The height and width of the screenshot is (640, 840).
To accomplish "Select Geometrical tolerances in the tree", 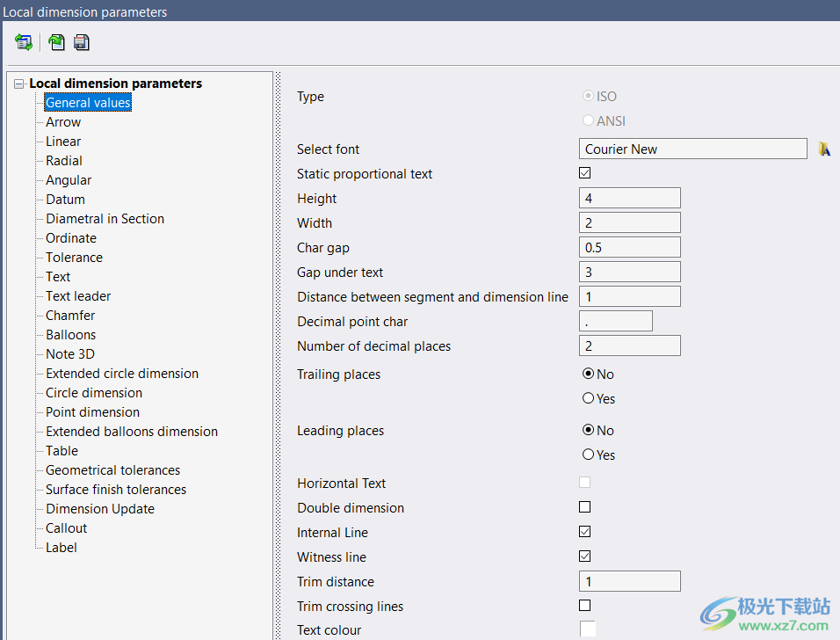I will pyautogui.click(x=113, y=469).
